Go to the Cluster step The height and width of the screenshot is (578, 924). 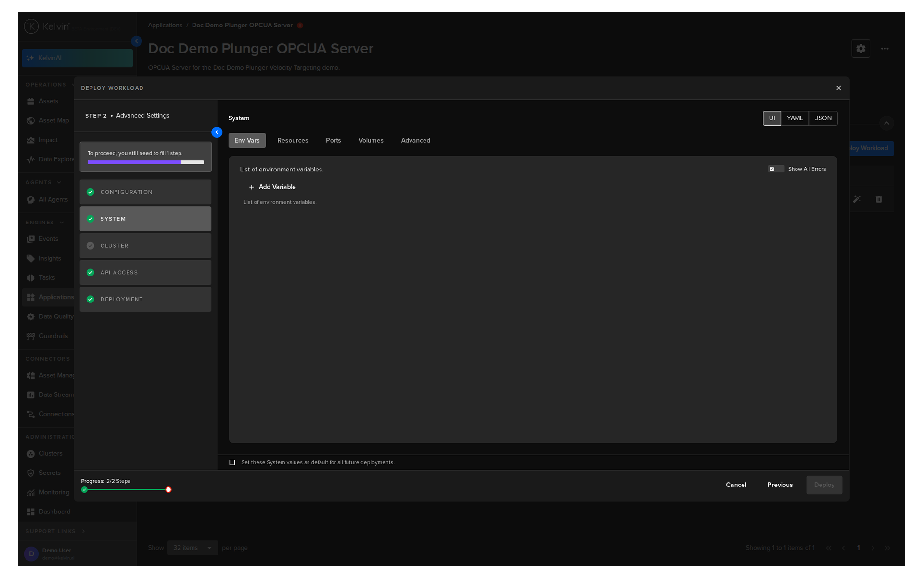coord(145,246)
